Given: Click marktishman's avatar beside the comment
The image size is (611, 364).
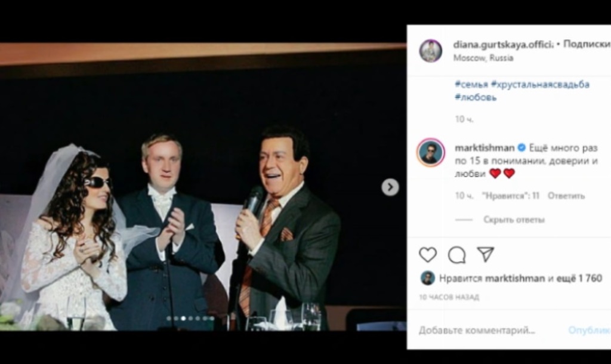Looking at the screenshot, I should (x=430, y=153).
